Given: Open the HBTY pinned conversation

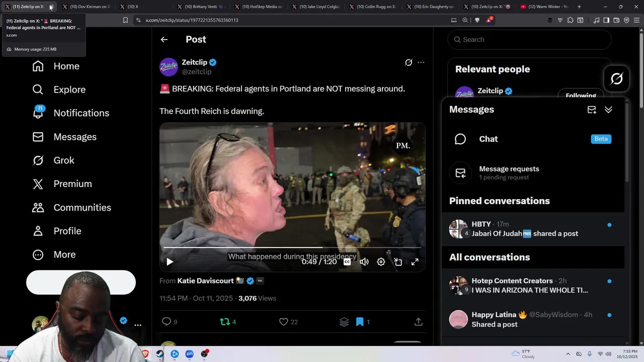Looking at the screenshot, I should coord(533,229).
